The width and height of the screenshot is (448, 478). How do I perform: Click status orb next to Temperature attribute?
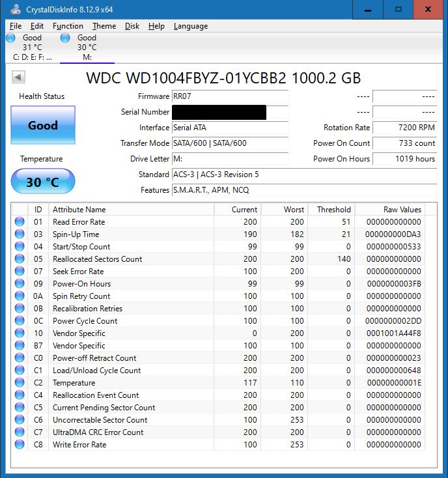point(19,383)
